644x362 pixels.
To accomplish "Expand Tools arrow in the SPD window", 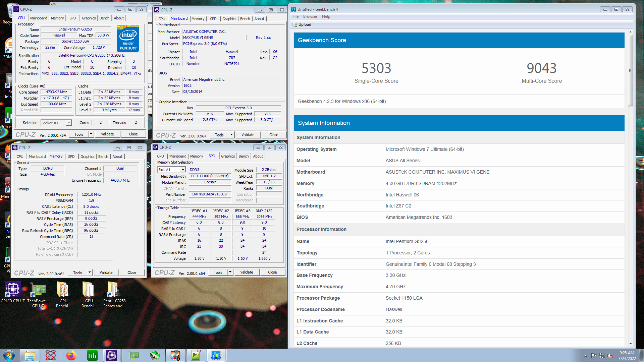I will click(230, 272).
